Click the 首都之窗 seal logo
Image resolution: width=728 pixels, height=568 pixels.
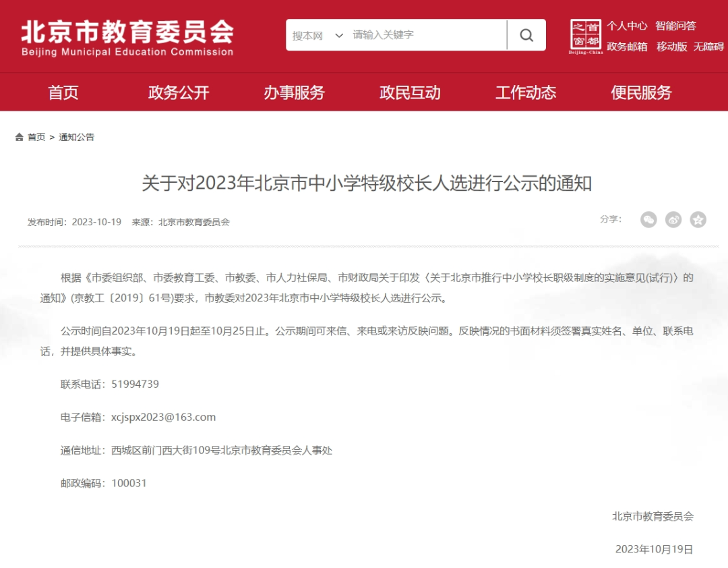click(586, 36)
